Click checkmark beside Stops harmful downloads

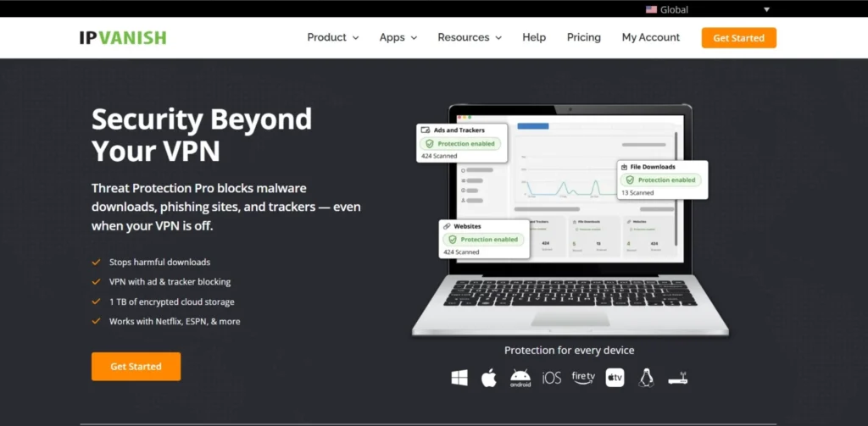coord(97,263)
